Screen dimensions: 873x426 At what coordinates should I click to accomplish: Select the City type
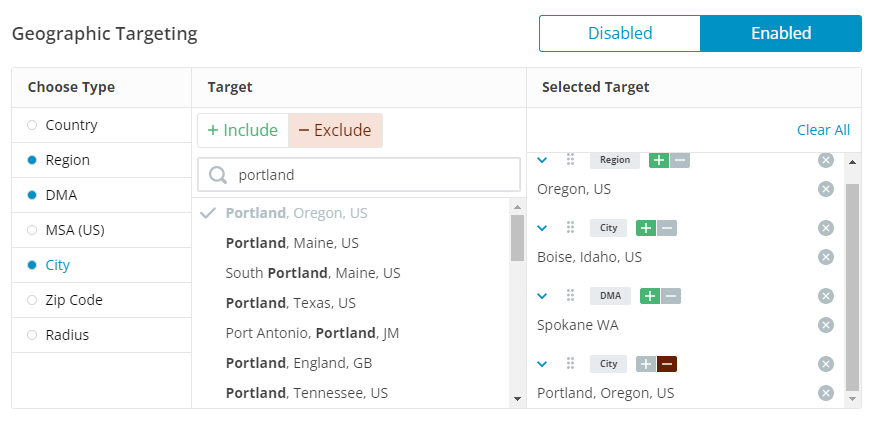click(x=101, y=265)
